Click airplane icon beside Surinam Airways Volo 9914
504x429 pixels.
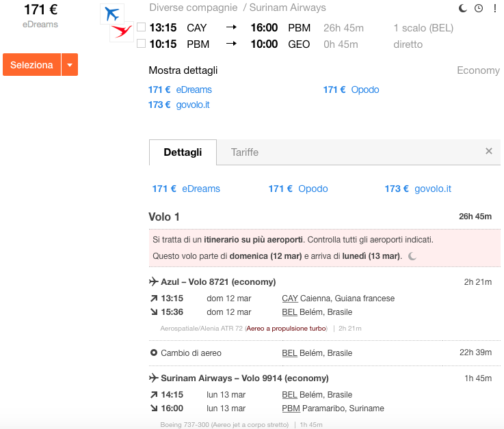coord(154,378)
